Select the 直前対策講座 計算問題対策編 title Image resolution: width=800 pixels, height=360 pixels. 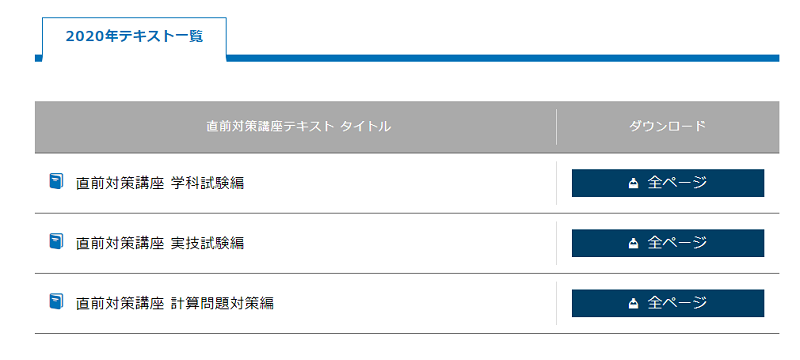[x=174, y=303]
